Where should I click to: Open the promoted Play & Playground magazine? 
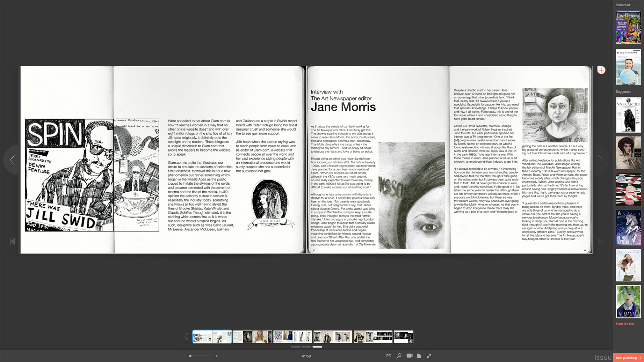628,27
